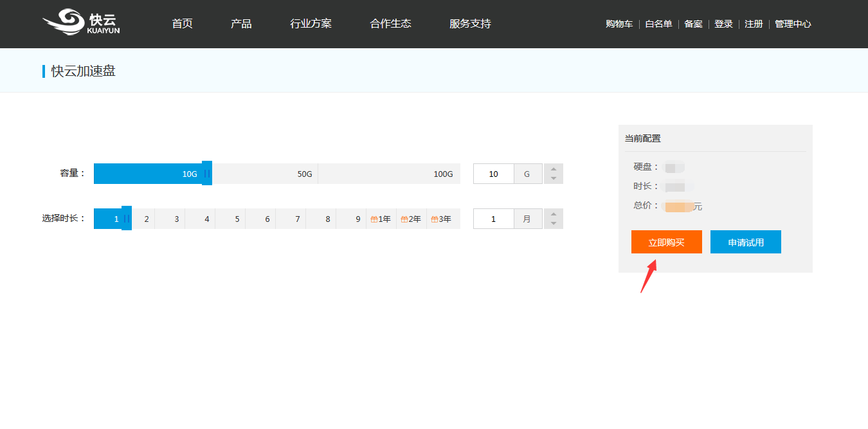Click the 登录 link at top right
868x429 pixels.
tap(723, 24)
